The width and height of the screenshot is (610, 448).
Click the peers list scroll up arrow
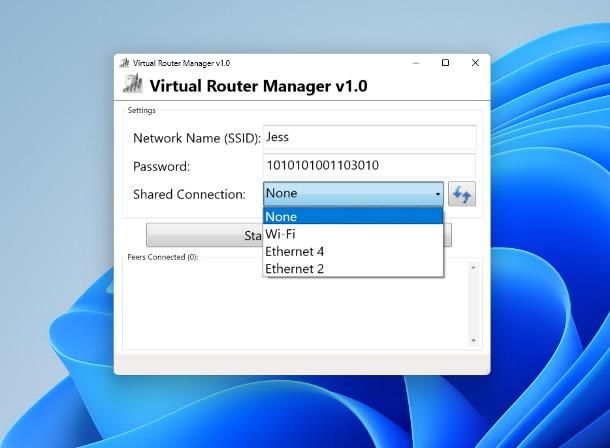click(473, 268)
